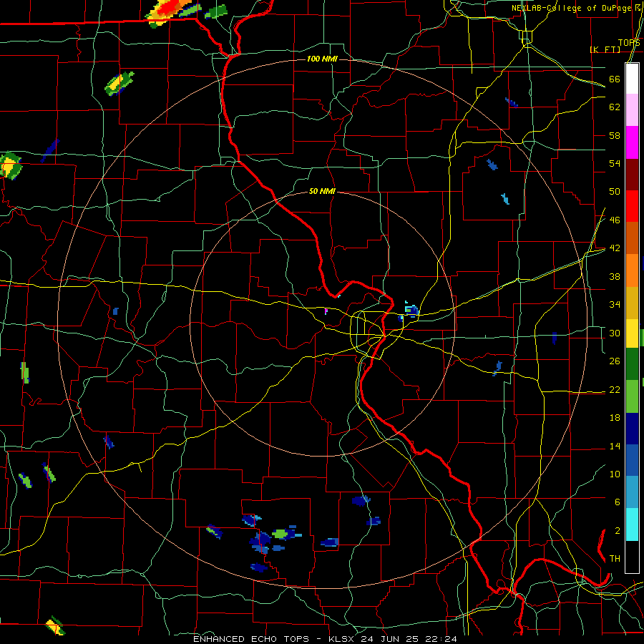The image size is (644, 644).
Task: Select the light blue legend swatch near 6
Action: [x=632, y=492]
